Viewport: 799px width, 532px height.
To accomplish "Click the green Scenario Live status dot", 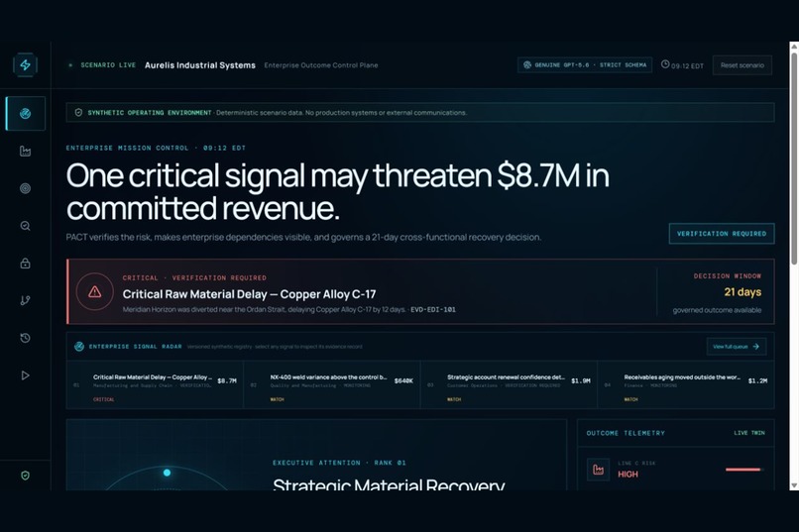I will (x=70, y=65).
